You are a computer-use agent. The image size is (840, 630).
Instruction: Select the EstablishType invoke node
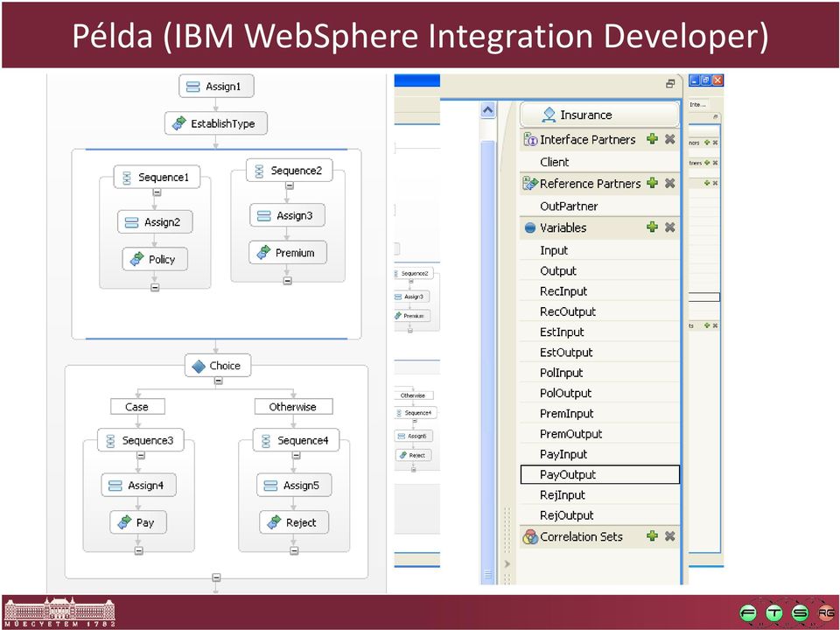(x=216, y=123)
